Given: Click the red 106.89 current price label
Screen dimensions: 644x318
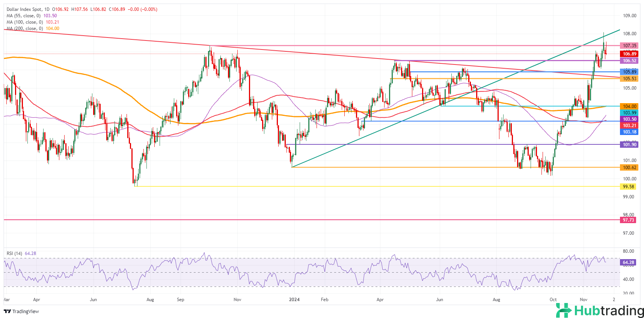Looking at the screenshot, I should tap(629, 54).
